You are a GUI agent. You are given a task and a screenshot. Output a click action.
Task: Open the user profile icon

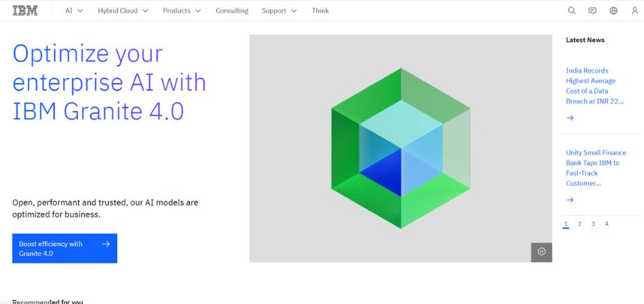[633, 10]
